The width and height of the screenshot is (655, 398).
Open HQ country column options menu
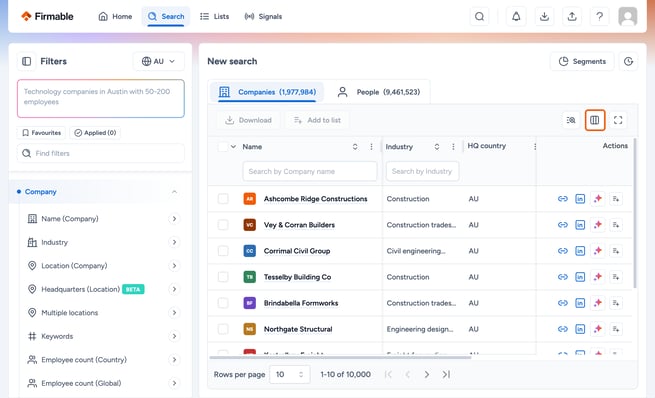pos(535,146)
